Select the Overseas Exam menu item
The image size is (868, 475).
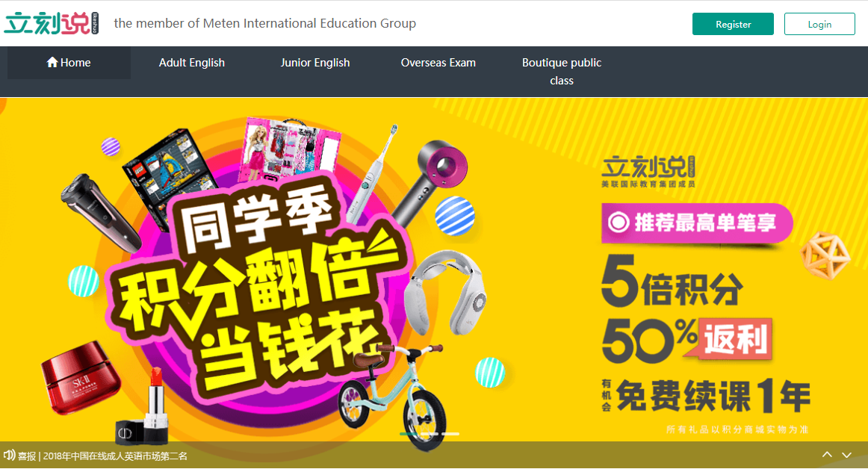(x=438, y=63)
